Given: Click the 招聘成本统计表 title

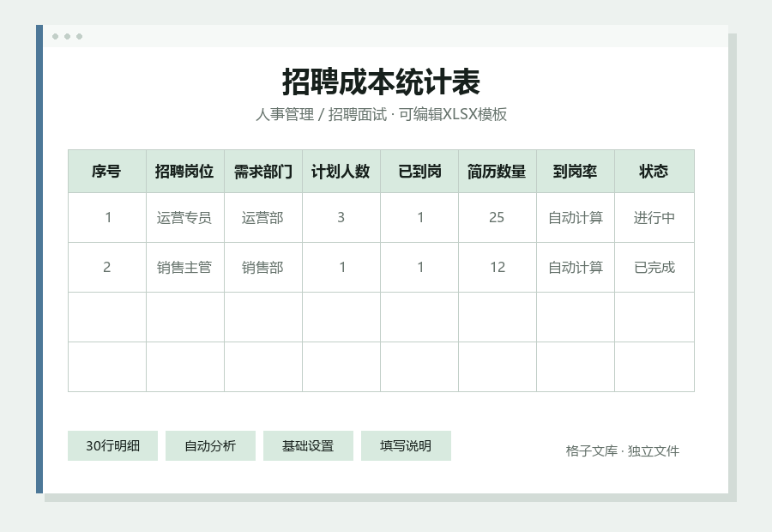Looking at the screenshot, I should coord(381,82).
